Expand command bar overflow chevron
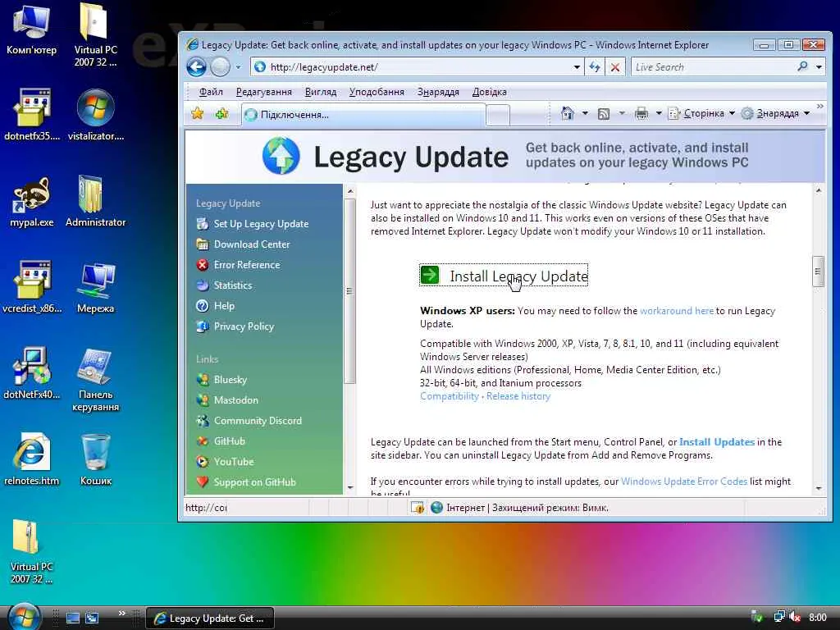Viewport: 840px width, 630px height. point(819,107)
